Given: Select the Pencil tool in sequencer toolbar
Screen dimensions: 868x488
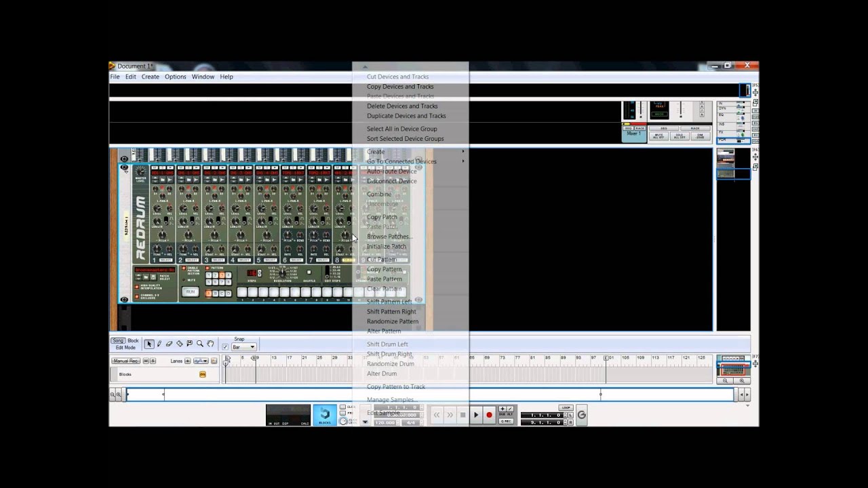Looking at the screenshot, I should 159,344.
